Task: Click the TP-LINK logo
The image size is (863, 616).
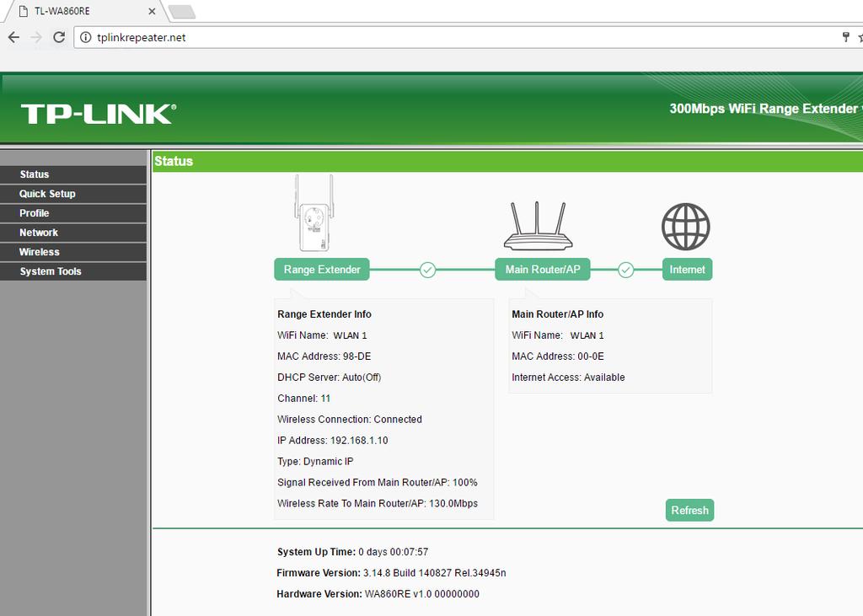Action: point(99,114)
